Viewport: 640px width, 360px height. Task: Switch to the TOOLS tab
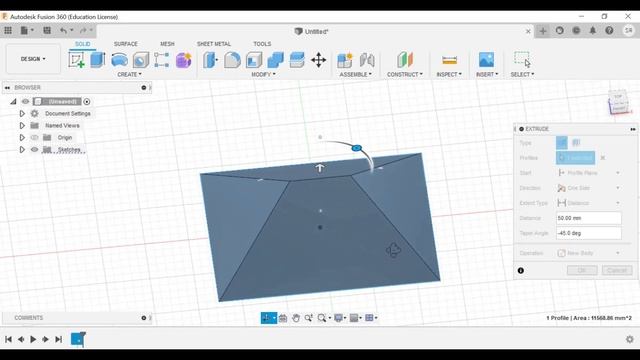(x=262, y=44)
